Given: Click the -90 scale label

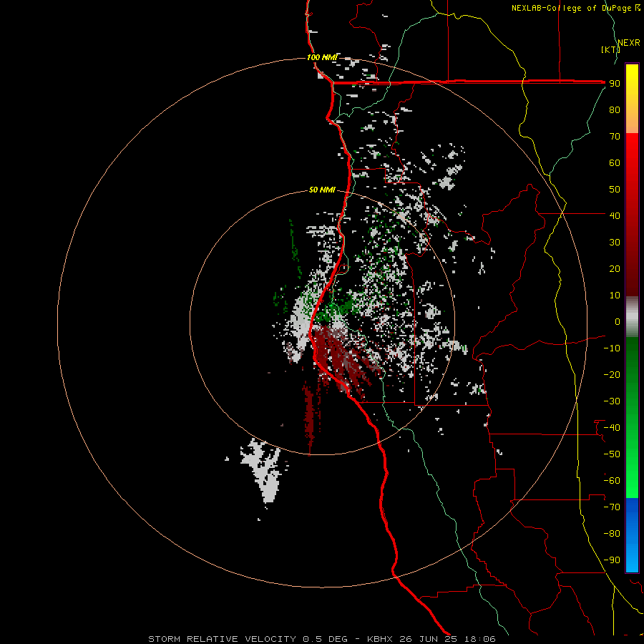Looking at the screenshot, I should pyautogui.click(x=612, y=560).
